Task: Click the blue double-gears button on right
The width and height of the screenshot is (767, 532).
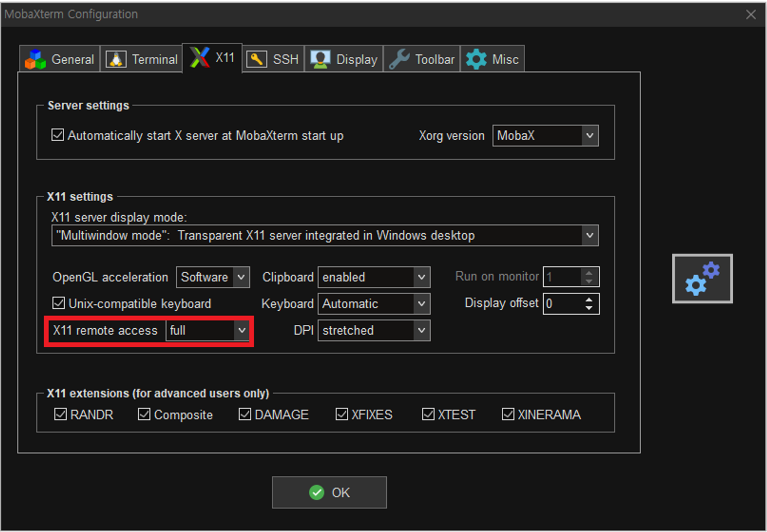Action: pyautogui.click(x=702, y=278)
